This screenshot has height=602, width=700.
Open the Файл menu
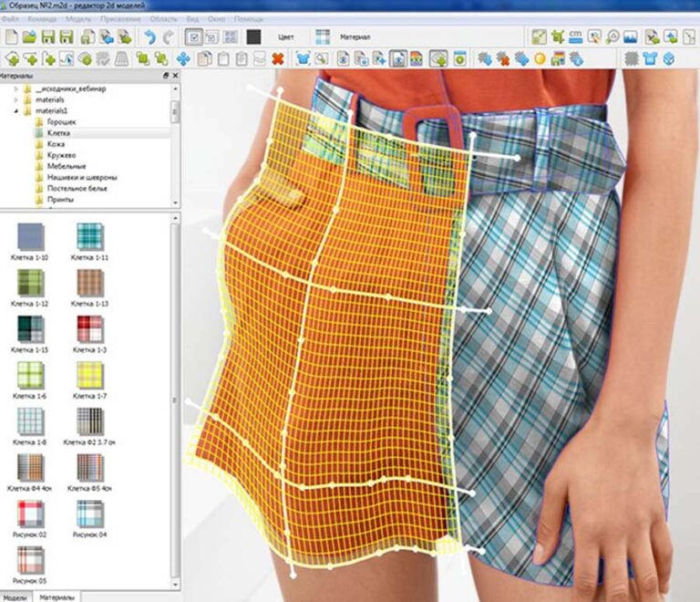[10, 19]
